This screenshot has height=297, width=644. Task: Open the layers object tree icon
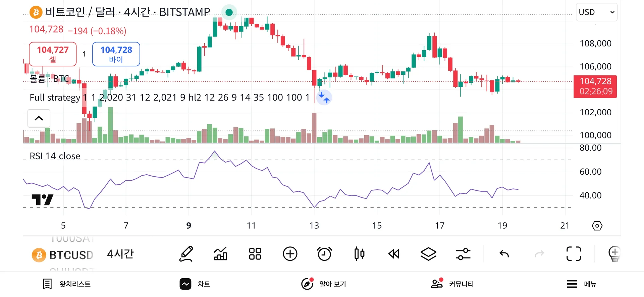pos(428,254)
